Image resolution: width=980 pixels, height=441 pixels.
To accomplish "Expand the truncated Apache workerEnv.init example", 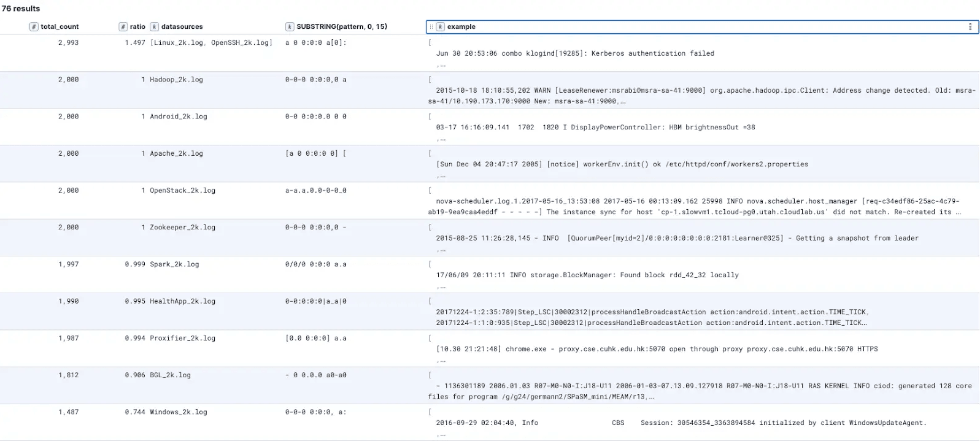I will tap(441, 176).
